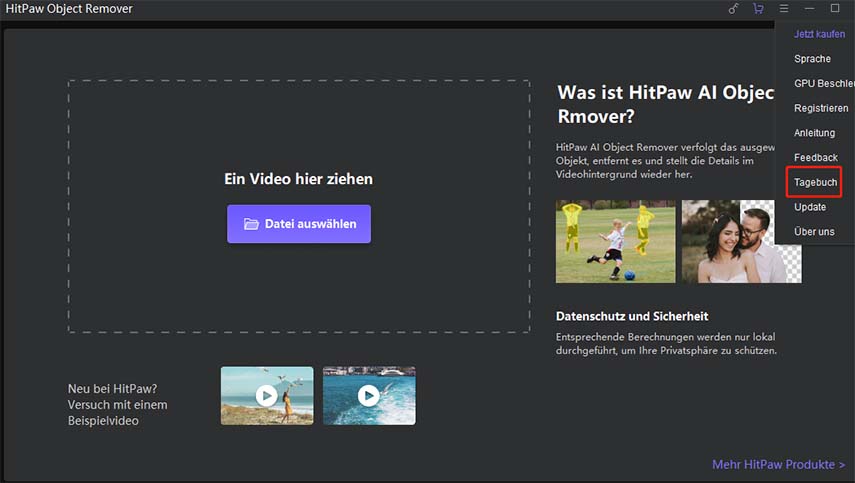Play the beach woman sample video
The height and width of the screenshot is (483, 855).
click(267, 396)
